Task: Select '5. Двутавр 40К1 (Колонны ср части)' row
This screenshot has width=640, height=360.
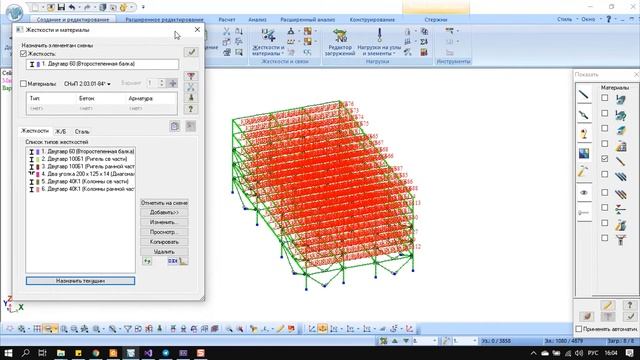Action: coord(81,182)
